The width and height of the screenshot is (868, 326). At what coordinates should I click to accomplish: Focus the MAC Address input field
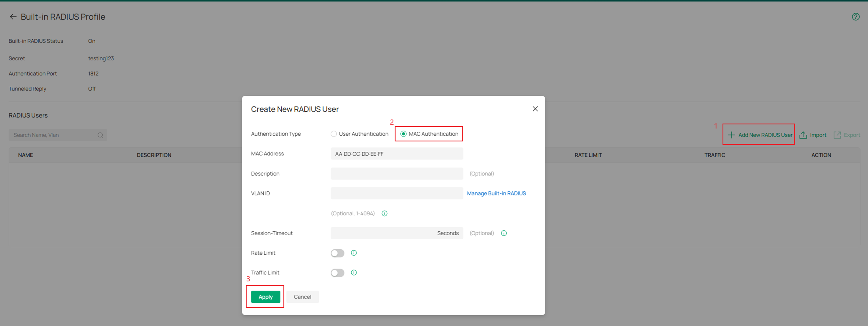point(397,154)
